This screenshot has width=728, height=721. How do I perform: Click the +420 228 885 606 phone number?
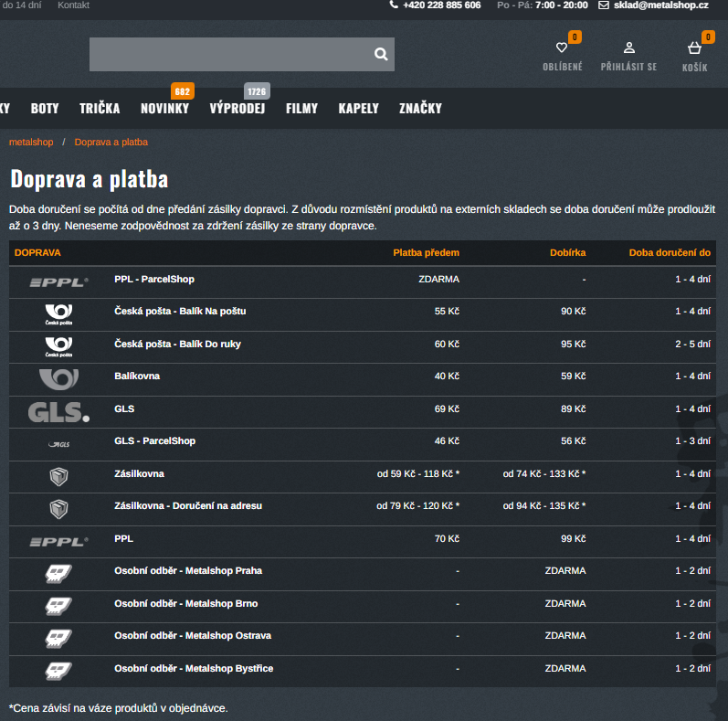pos(441,5)
